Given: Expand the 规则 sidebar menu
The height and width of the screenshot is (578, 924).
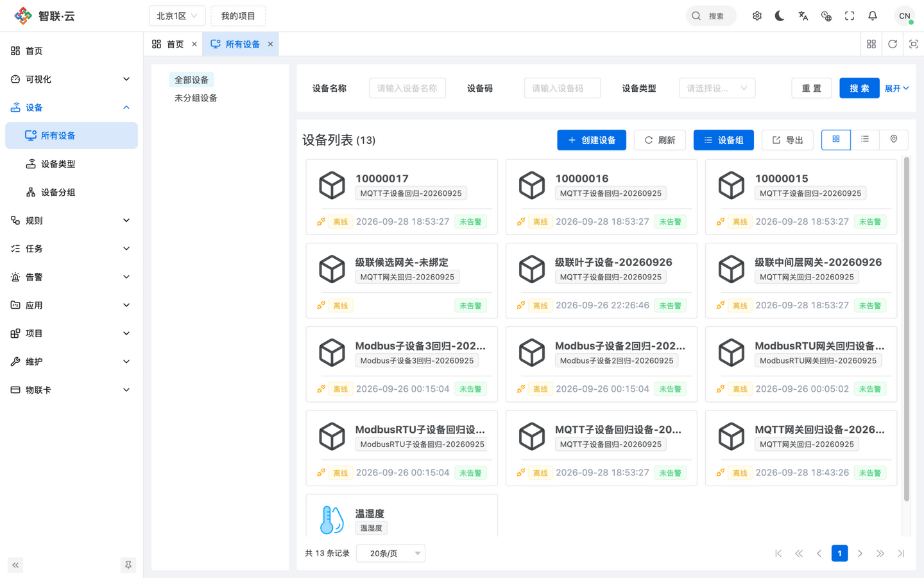Looking at the screenshot, I should click(71, 220).
